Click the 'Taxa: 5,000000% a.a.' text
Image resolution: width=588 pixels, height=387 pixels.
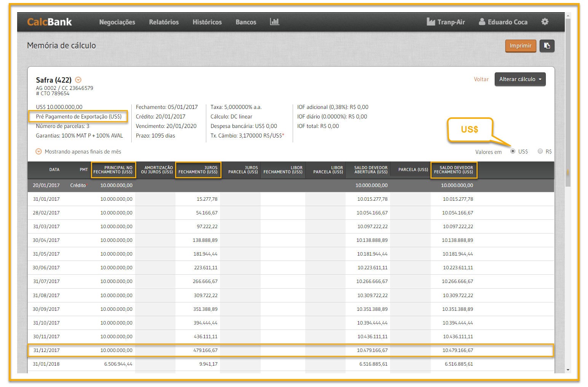(236, 107)
